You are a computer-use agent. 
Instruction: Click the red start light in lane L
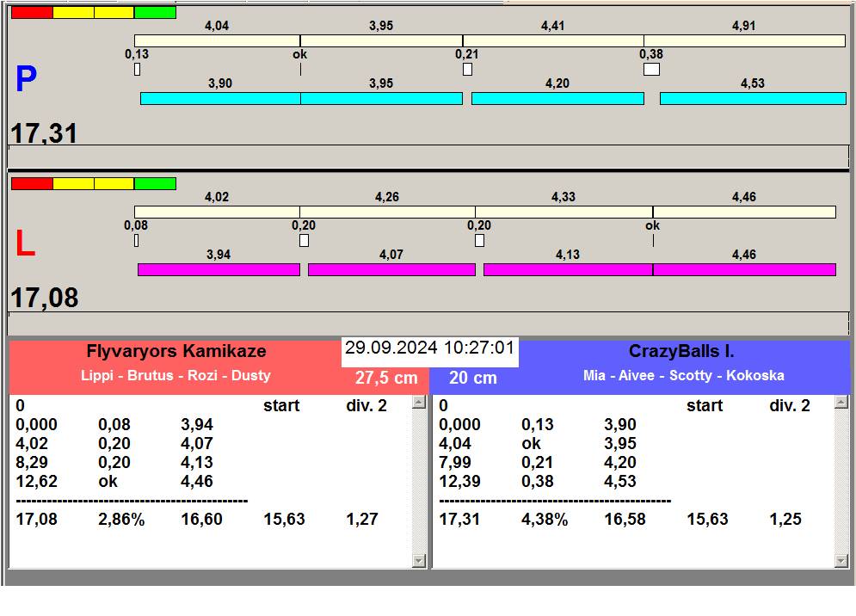point(32,184)
